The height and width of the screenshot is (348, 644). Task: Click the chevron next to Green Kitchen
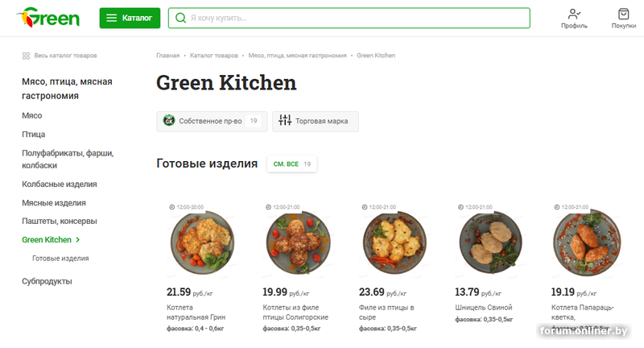(x=77, y=239)
